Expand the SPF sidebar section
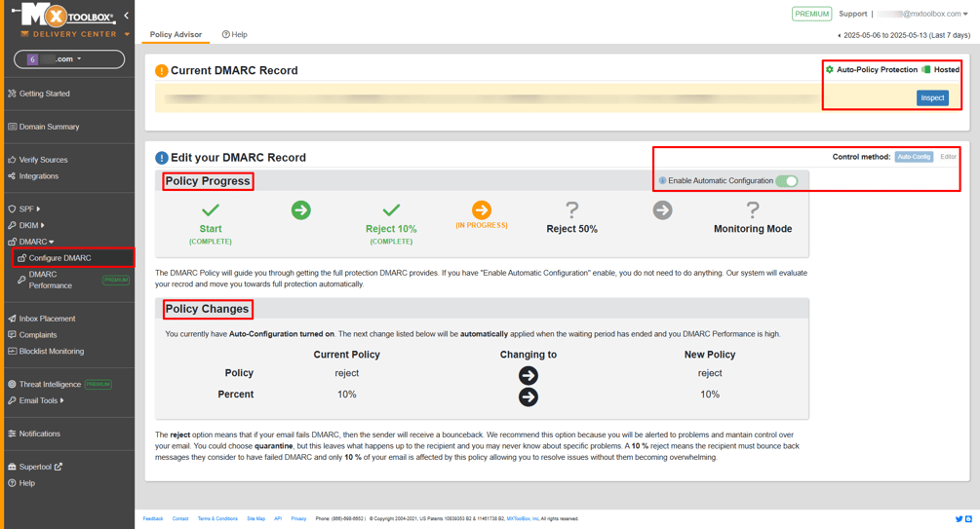Viewport: 980px width, 529px height. (x=29, y=208)
